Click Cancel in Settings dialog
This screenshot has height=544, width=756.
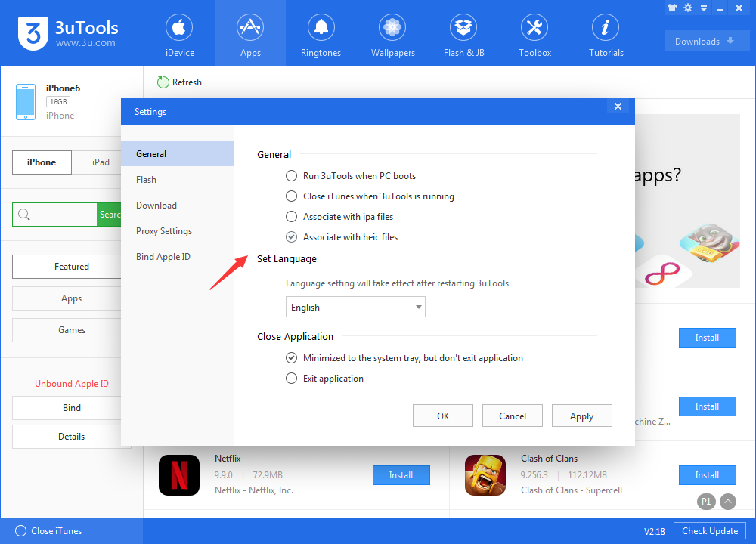[x=512, y=416]
